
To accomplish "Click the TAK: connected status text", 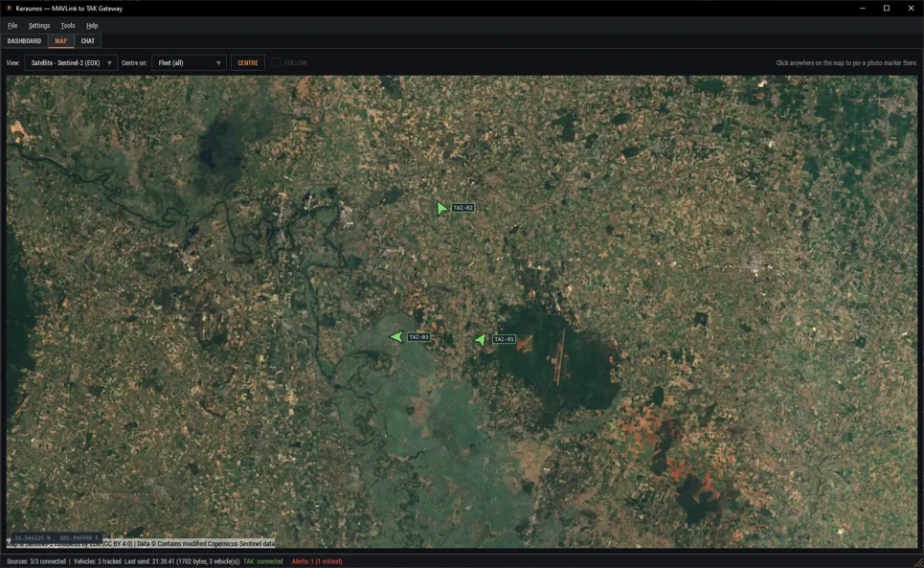I will point(262,561).
